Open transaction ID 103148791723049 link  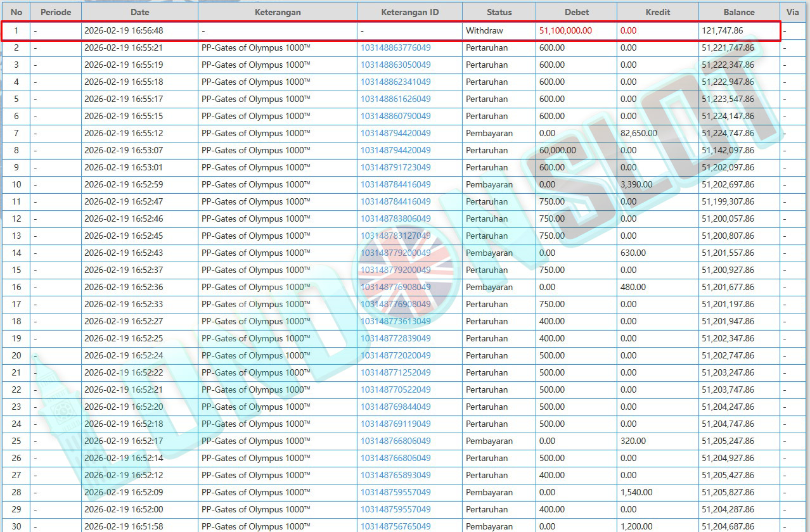click(x=395, y=167)
